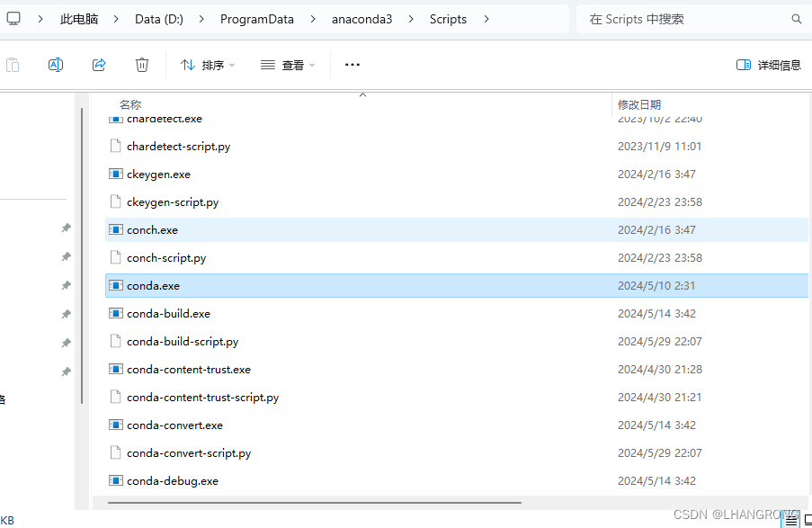Toggle the 详细信息 details pane
Screen dimensions: 812x528
click(769, 65)
